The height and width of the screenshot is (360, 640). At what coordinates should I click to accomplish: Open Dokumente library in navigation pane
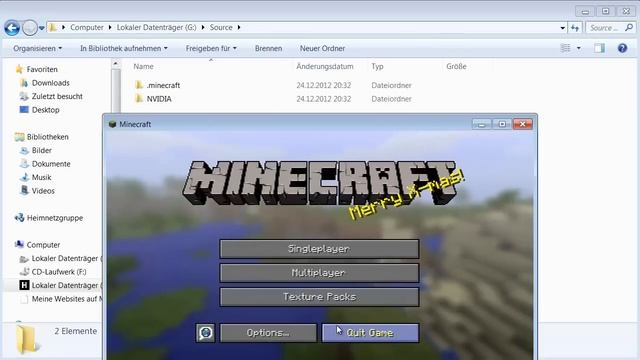[x=51, y=164]
